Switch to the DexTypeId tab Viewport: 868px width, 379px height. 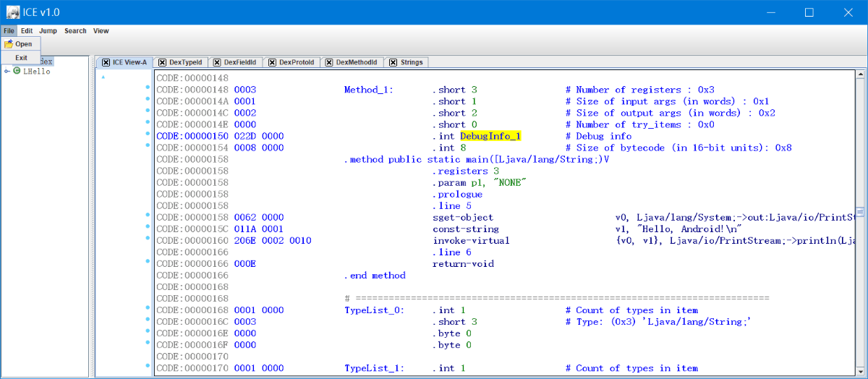click(x=180, y=62)
